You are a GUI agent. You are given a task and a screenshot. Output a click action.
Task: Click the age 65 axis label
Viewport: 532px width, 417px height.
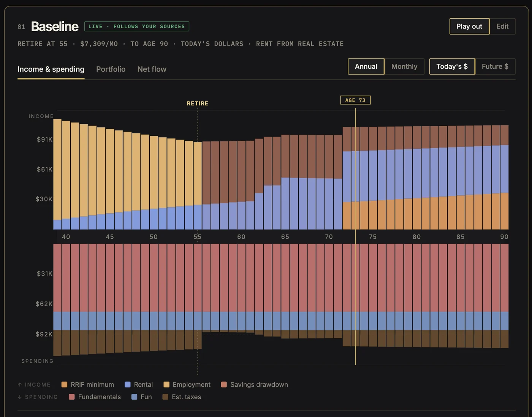tap(285, 237)
